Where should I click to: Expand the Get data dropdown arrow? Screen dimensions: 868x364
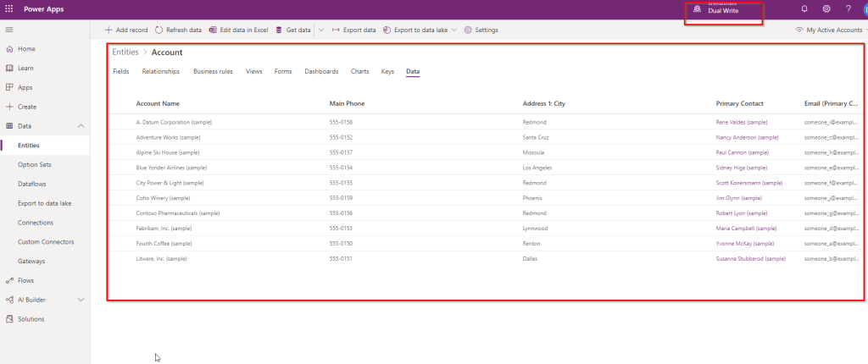[x=321, y=30]
